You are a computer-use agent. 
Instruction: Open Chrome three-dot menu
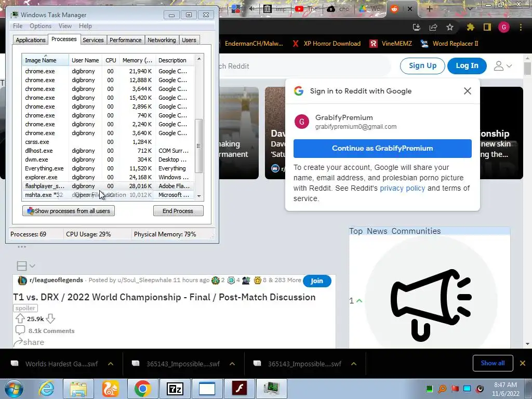(521, 27)
